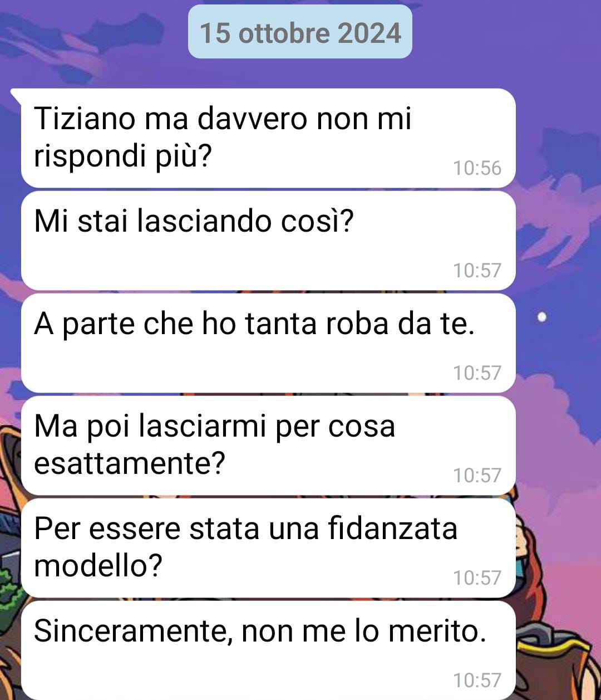The image size is (601, 700).
Task: Click the timestamp of the 'tanta roba da te' message
Action: click(477, 373)
